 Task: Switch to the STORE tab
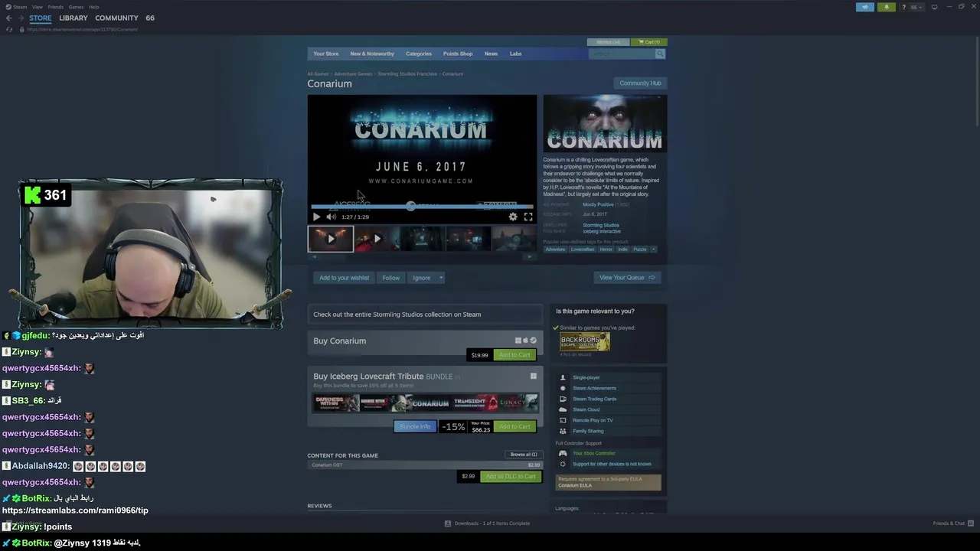(41, 18)
